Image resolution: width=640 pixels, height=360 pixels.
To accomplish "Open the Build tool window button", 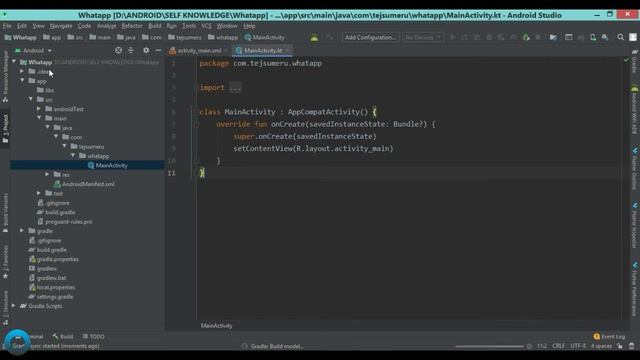I will point(63,337).
